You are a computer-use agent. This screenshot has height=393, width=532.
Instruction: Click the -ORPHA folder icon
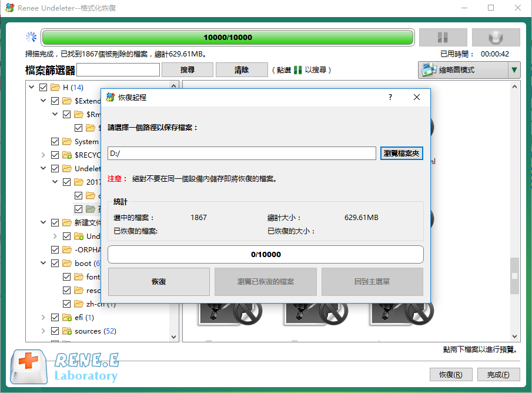67,249
